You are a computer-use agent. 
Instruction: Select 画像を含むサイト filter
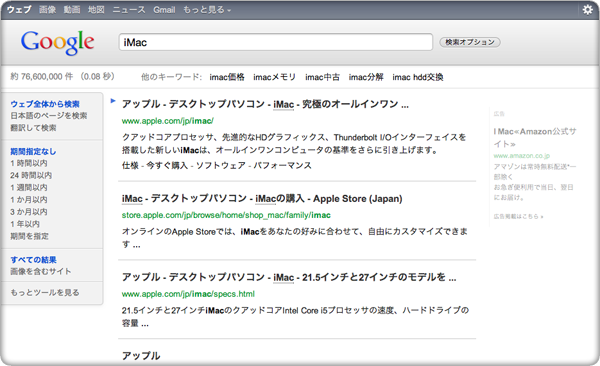41,271
